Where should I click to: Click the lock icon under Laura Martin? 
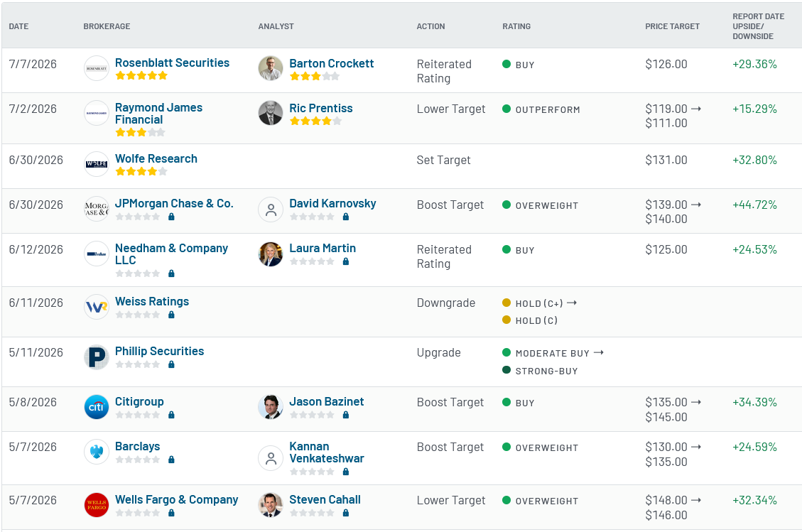[346, 261]
